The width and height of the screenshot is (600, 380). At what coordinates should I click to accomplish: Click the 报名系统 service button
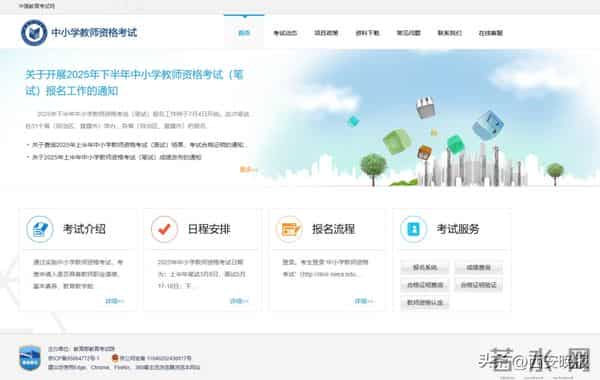point(425,267)
